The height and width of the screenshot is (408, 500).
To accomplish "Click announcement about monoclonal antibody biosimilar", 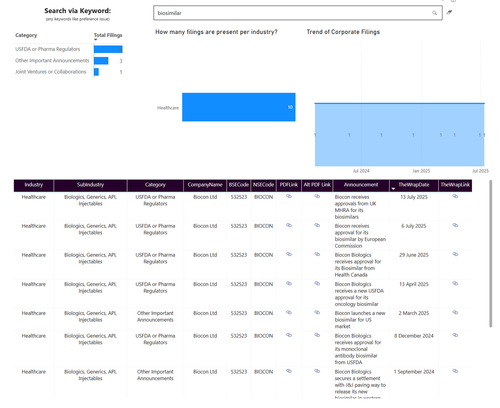I will 358,349.
